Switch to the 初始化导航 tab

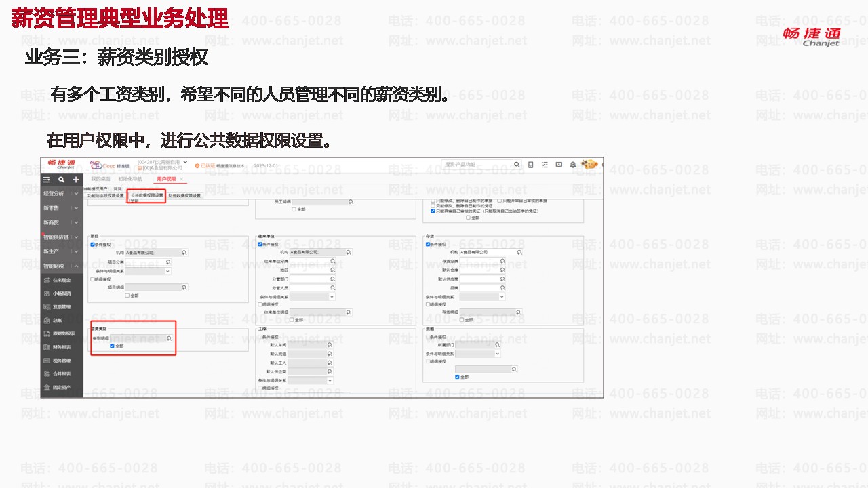pyautogui.click(x=130, y=179)
